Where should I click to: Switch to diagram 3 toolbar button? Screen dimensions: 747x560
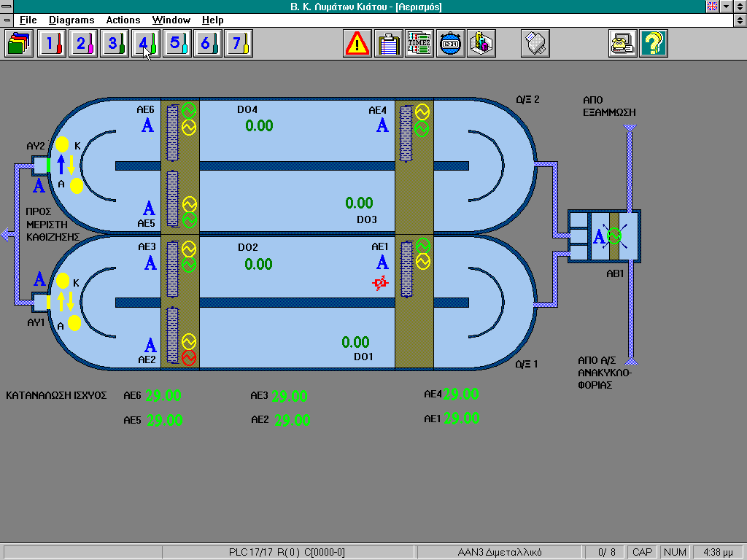tap(113, 44)
